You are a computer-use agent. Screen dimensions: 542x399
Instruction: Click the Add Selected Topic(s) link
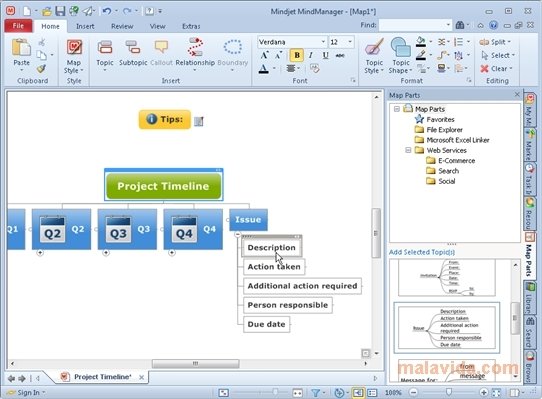point(422,252)
